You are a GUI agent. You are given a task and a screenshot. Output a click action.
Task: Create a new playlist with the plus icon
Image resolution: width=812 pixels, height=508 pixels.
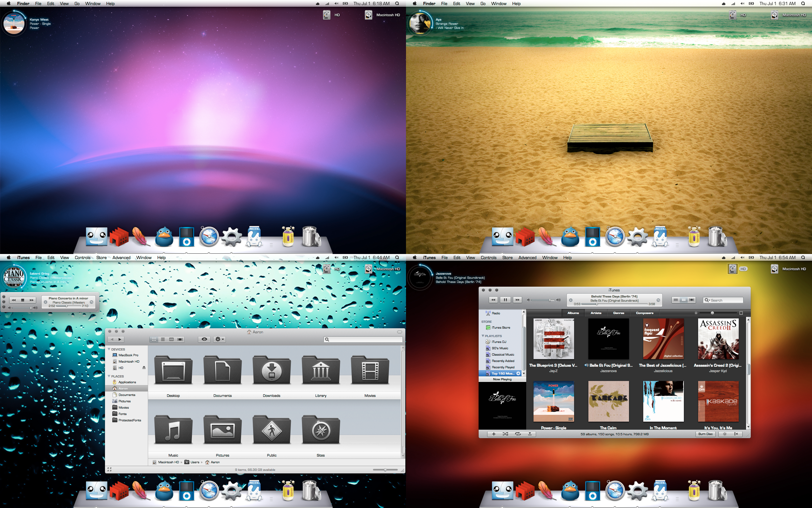[494, 434]
